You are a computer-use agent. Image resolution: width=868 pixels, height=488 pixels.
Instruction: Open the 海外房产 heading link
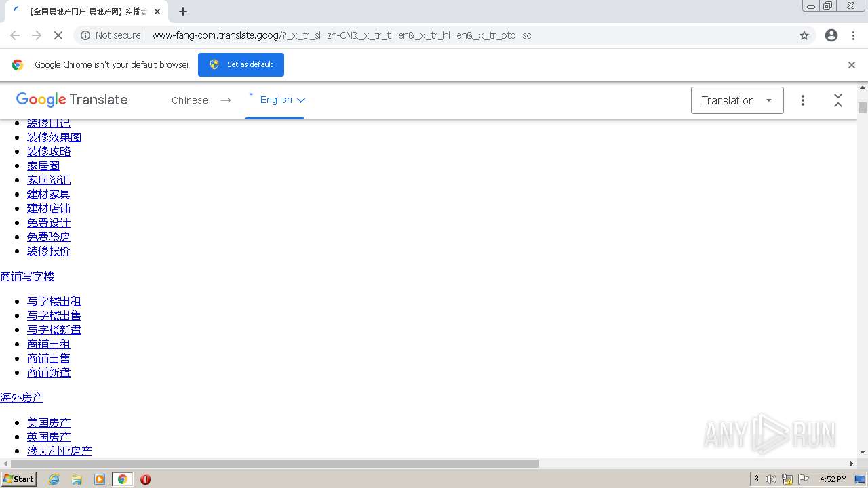[22, 397]
